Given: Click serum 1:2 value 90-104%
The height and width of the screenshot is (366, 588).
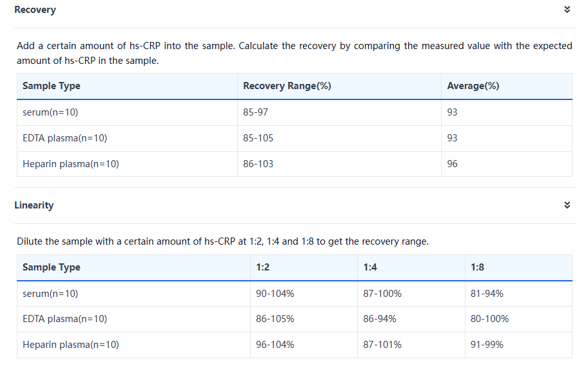Looking at the screenshot, I should (x=275, y=294).
